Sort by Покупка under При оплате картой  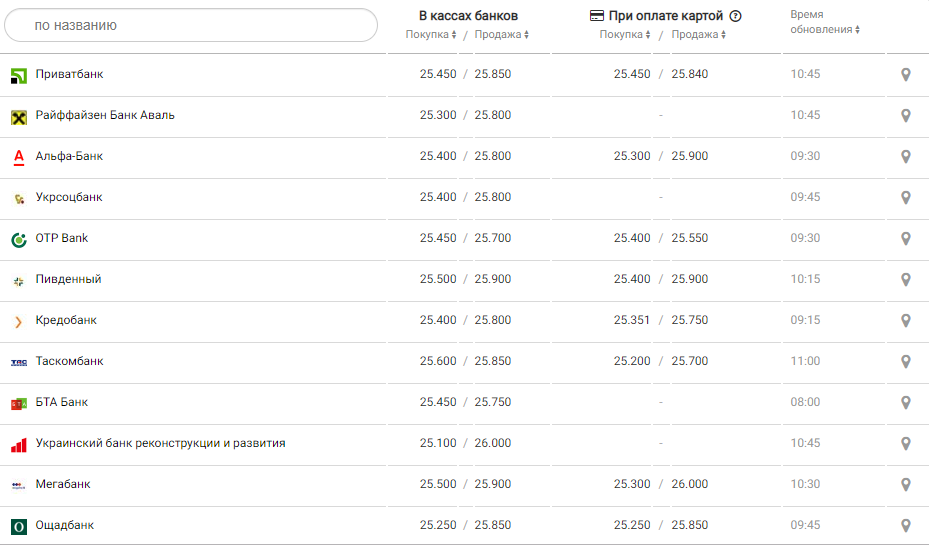625,35
